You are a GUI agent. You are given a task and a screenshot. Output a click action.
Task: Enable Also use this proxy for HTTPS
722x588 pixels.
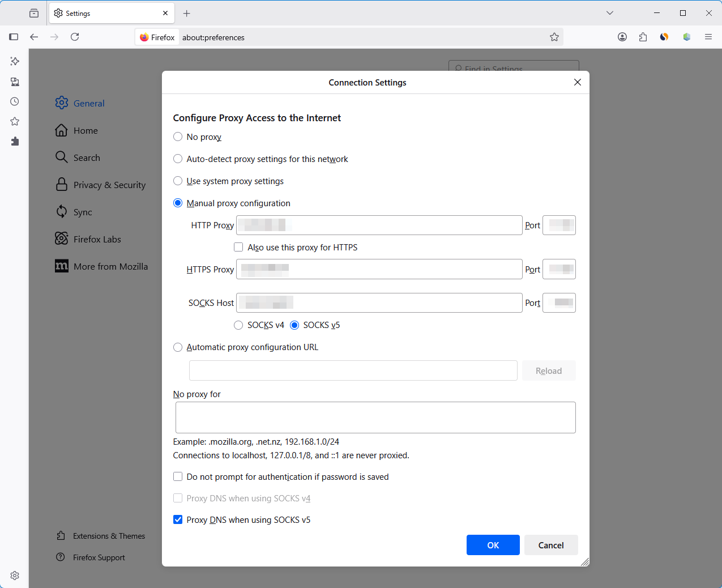pyautogui.click(x=238, y=247)
